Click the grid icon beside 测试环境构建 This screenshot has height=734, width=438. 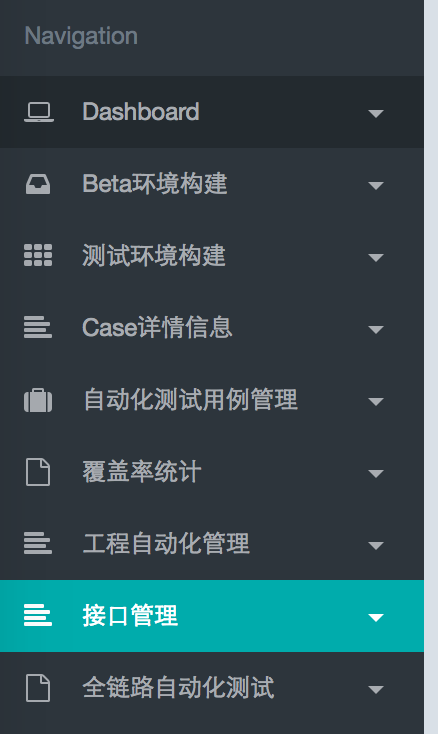[38, 256]
